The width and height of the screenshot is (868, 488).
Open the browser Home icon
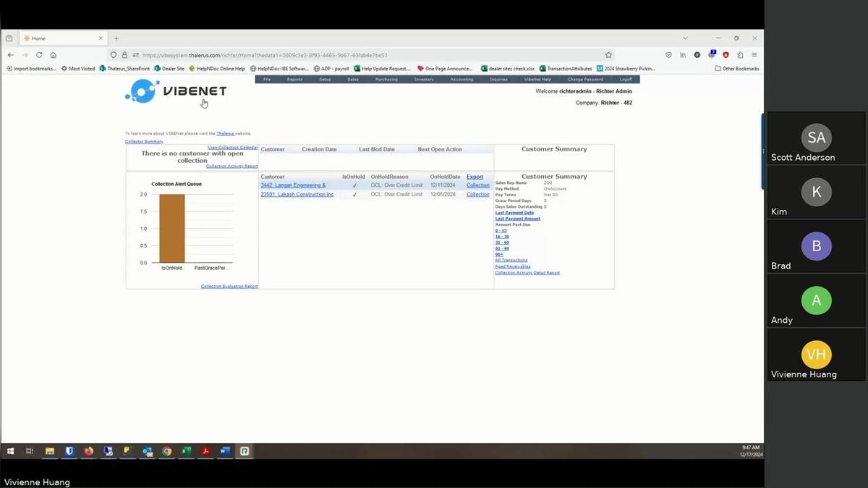tap(53, 54)
